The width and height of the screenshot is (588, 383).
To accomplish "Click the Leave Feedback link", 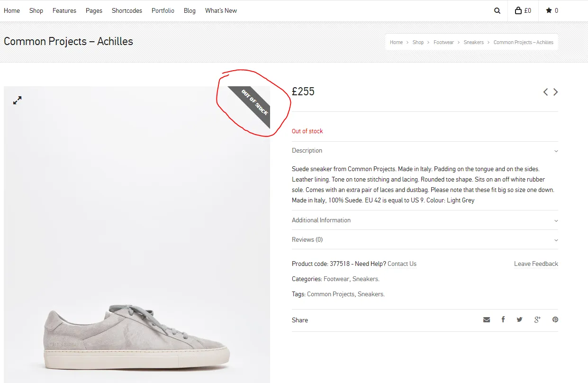I will tap(536, 264).
